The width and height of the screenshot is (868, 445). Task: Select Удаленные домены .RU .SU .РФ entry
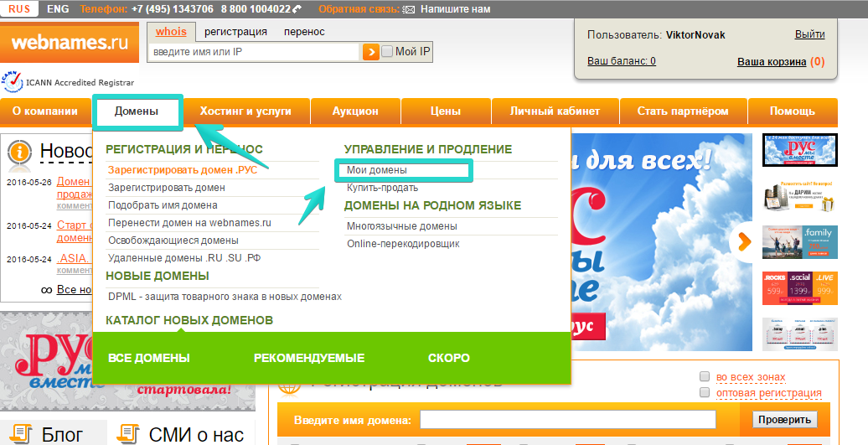(184, 258)
